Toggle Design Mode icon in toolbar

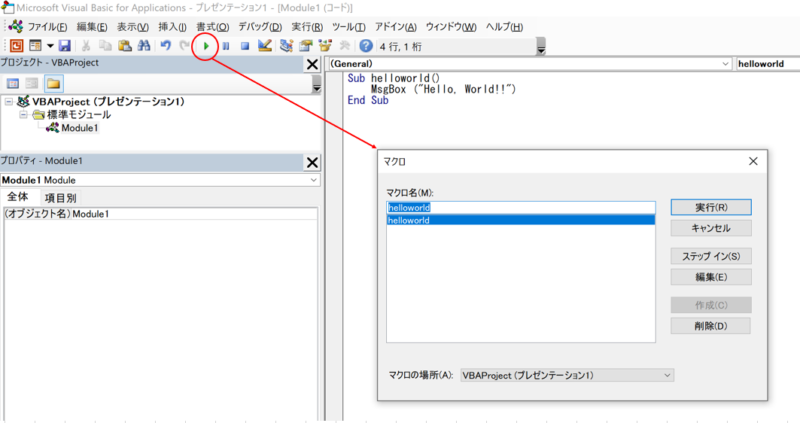264,46
